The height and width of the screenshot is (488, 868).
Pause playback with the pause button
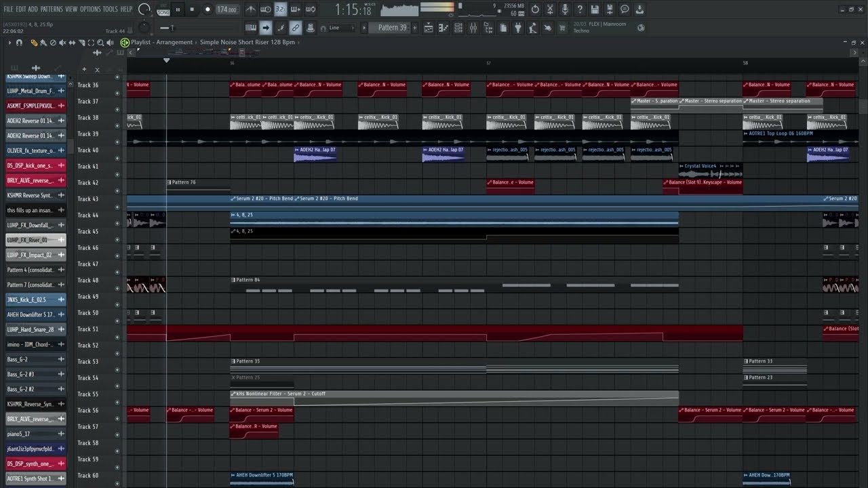[x=178, y=9]
